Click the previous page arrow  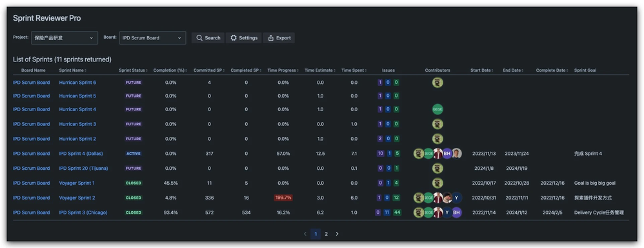click(305, 234)
